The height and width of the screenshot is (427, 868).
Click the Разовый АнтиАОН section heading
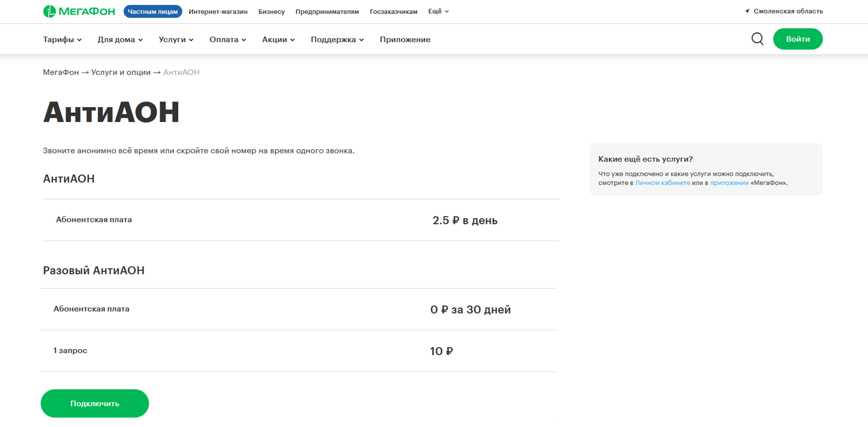(94, 270)
